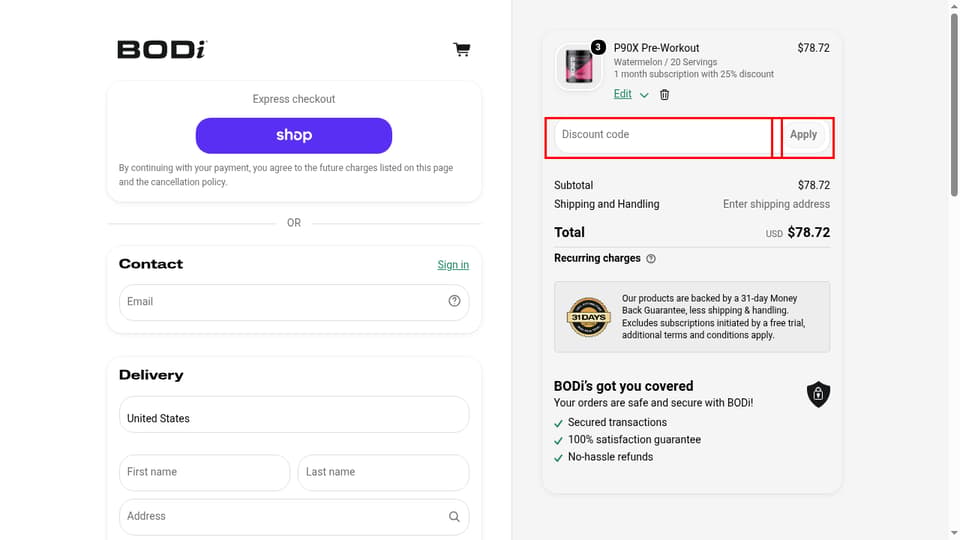Click 'Watermelon / 20 Servings' text
Screen dimensions: 960x540
point(665,62)
